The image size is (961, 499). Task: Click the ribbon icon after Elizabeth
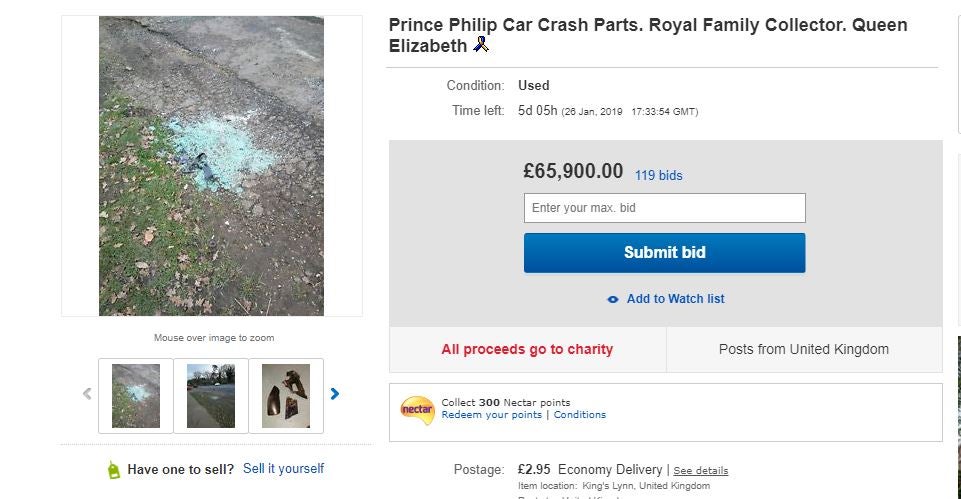tap(481, 45)
